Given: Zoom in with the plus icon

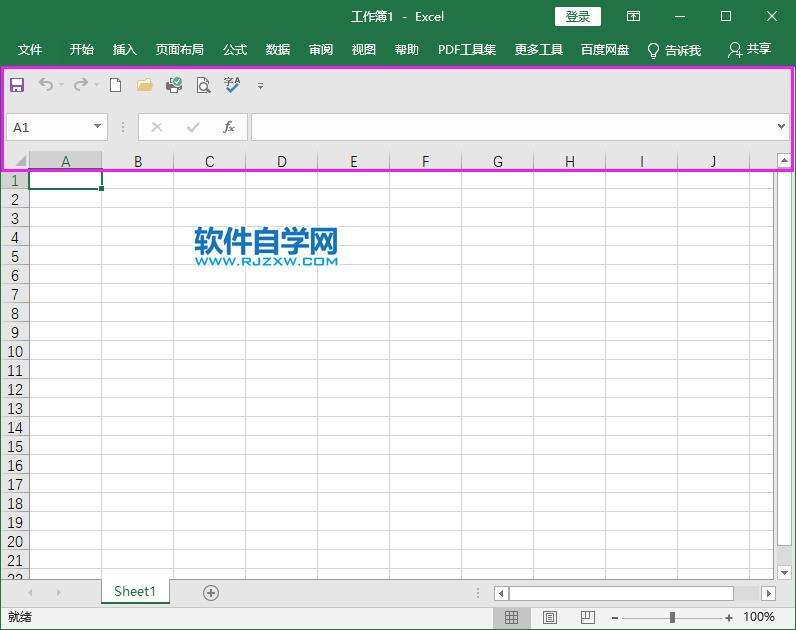Looking at the screenshot, I should (729, 618).
